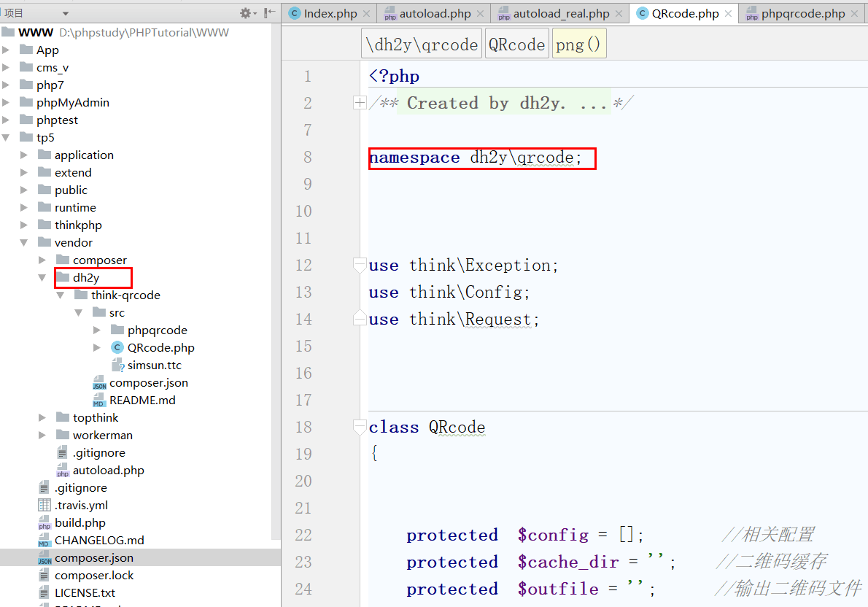This screenshot has width=868, height=607.
Task: Click 'use think\Exception;' line
Action: point(463,266)
